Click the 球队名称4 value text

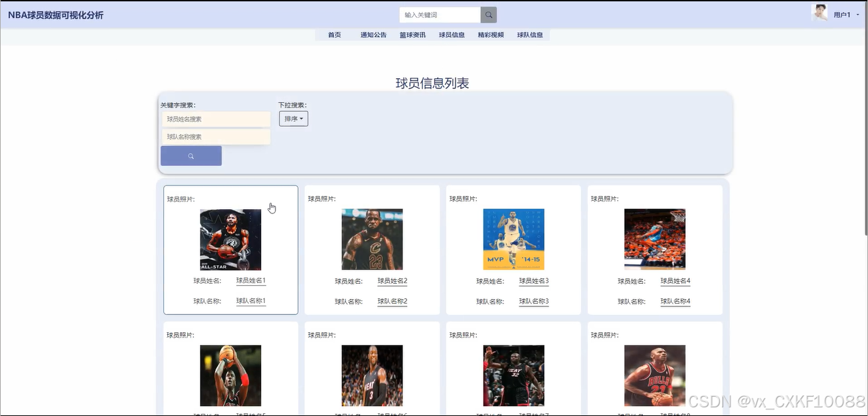(x=675, y=301)
